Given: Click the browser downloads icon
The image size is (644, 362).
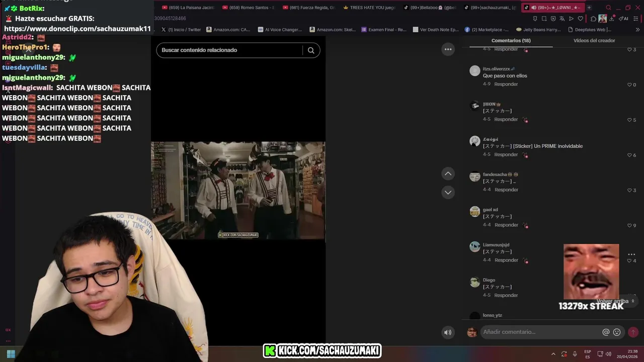Looking at the screenshot, I should 612,19.
